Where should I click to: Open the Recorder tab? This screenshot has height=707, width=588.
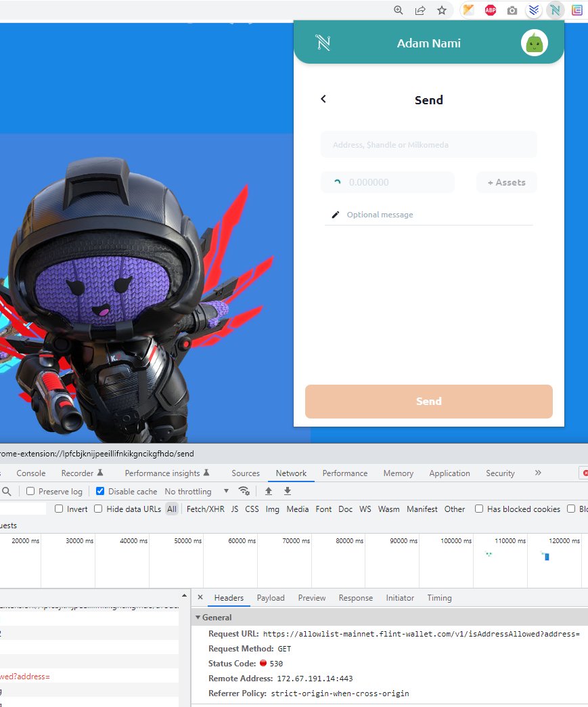pos(82,473)
